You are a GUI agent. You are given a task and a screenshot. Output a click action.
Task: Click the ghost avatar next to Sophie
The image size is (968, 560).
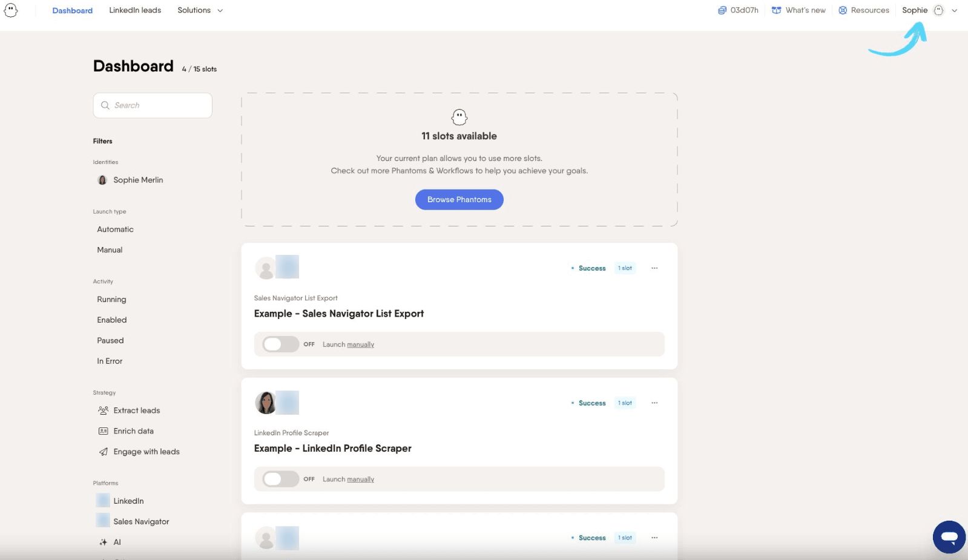tap(938, 10)
